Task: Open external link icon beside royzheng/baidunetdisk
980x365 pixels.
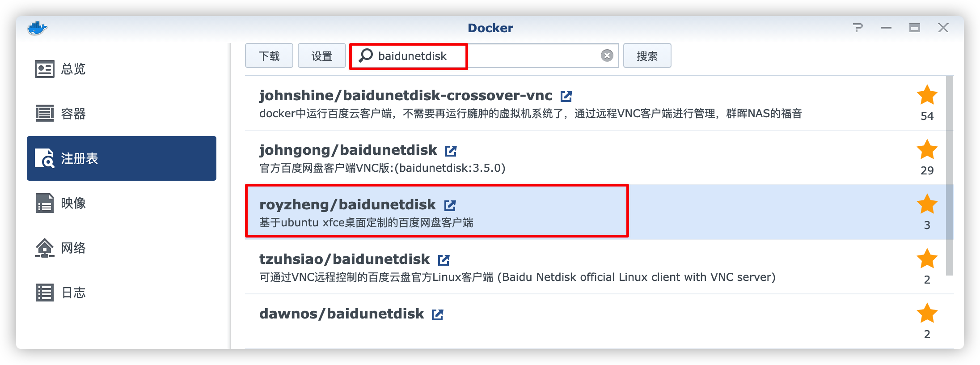Action: click(x=450, y=205)
